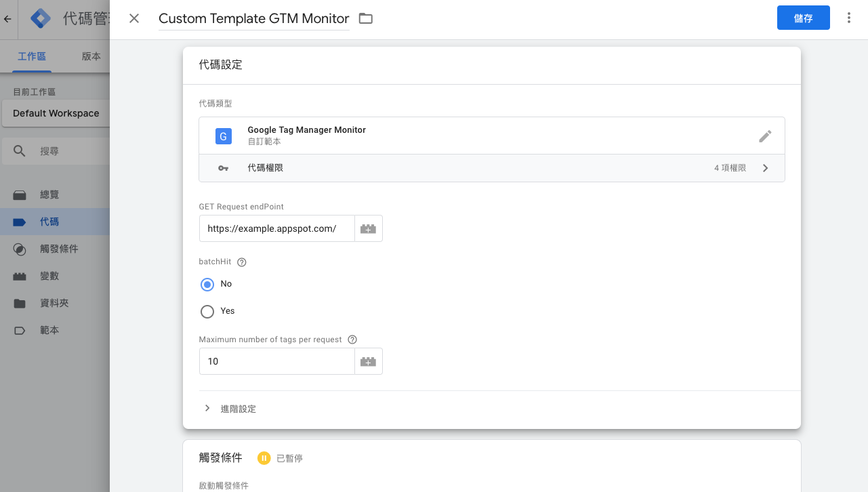
Task: Open the Default Workspace selector
Action: point(56,113)
